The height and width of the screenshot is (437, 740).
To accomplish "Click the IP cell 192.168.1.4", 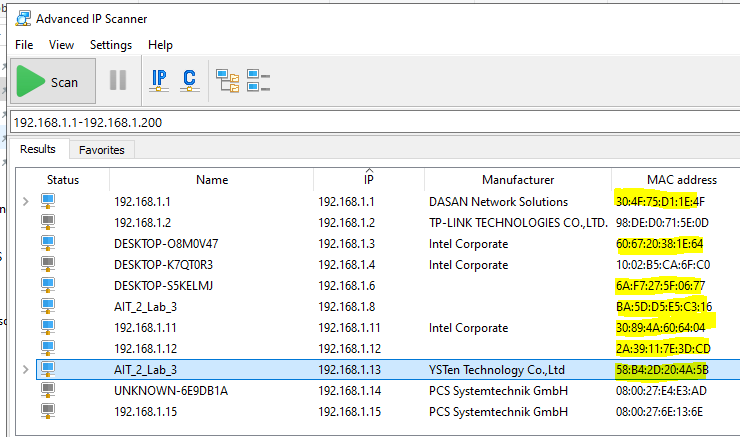I will point(346,265).
